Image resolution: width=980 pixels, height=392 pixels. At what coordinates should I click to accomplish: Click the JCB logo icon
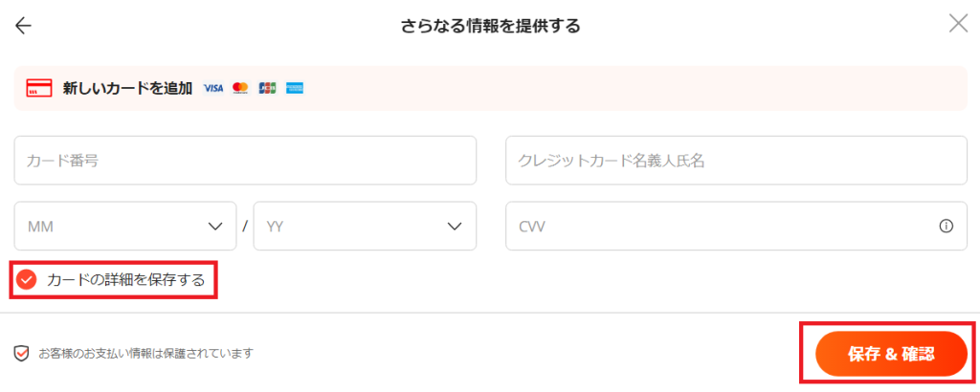[267, 89]
